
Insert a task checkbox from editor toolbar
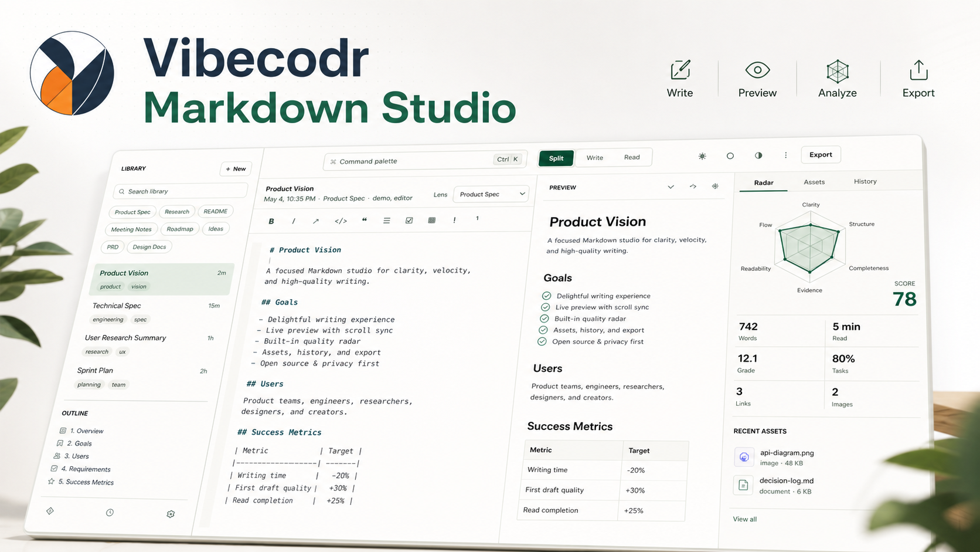pyautogui.click(x=409, y=221)
